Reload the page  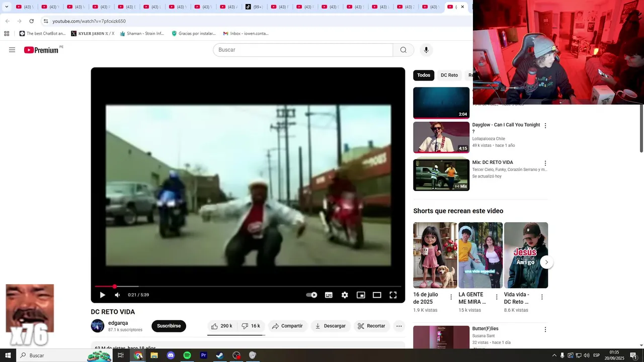pyautogui.click(x=31, y=21)
